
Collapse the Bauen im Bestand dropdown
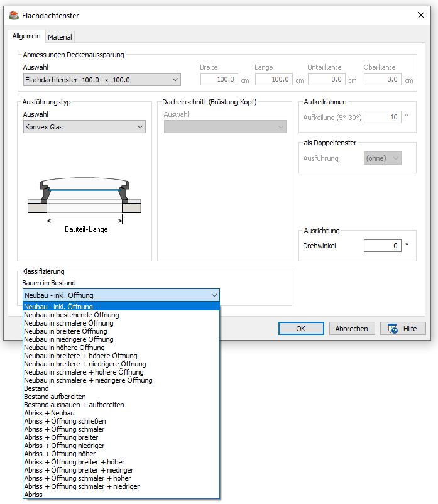[214, 295]
